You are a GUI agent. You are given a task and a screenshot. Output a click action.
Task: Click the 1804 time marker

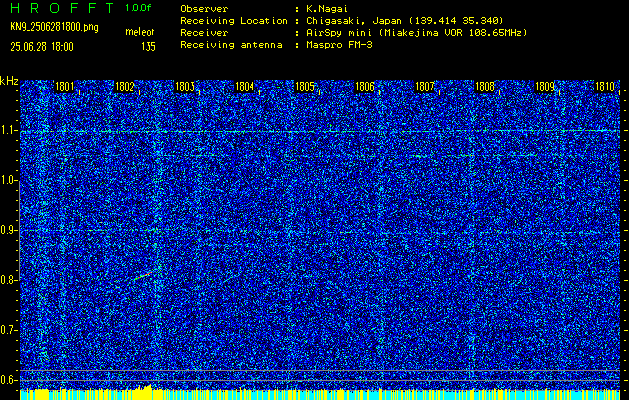(x=244, y=87)
